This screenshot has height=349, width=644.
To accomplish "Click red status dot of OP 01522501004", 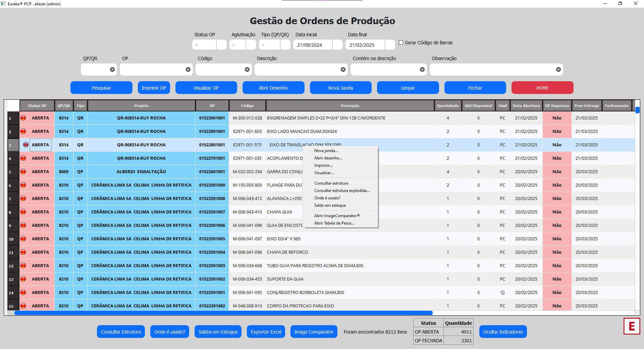I will (23, 252).
